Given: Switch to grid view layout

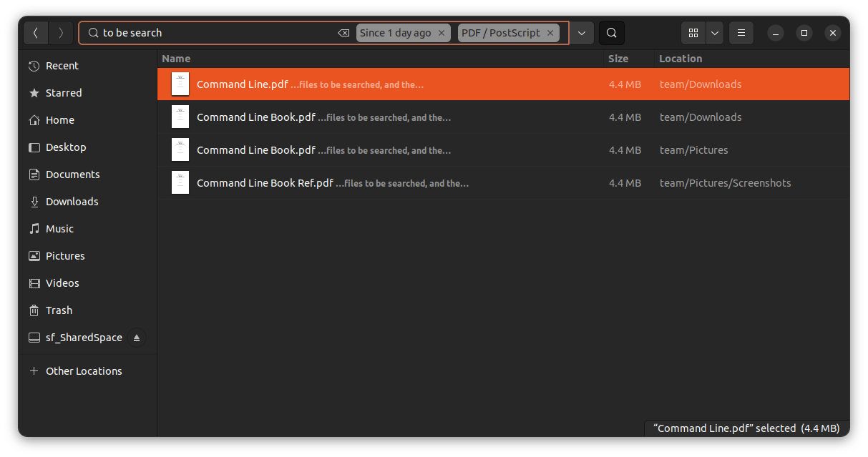Looking at the screenshot, I should tap(693, 33).
